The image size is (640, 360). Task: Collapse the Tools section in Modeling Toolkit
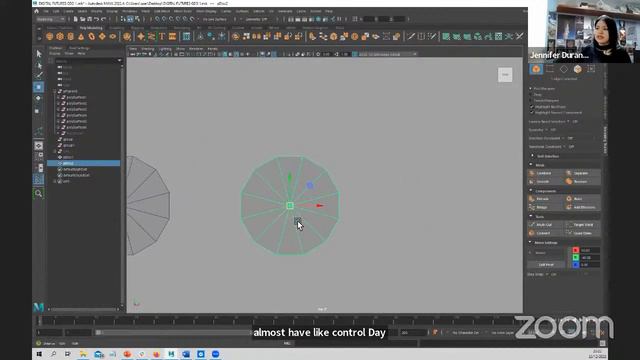tap(531, 216)
